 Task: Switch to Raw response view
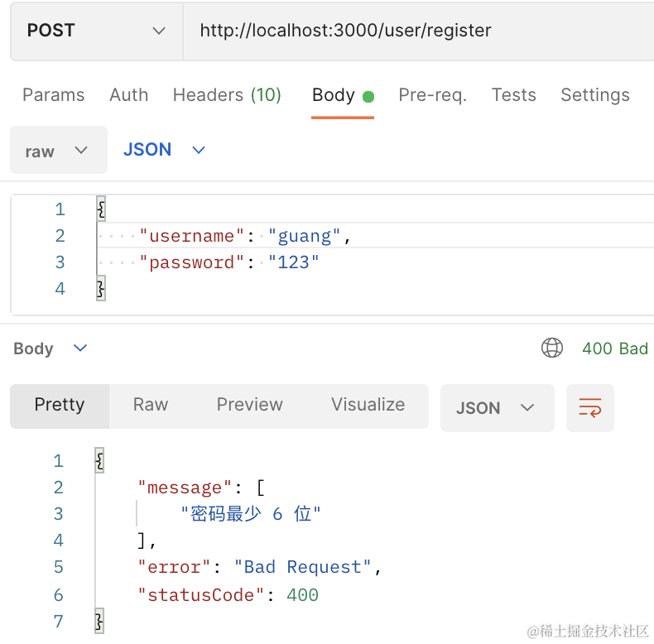[x=150, y=405]
